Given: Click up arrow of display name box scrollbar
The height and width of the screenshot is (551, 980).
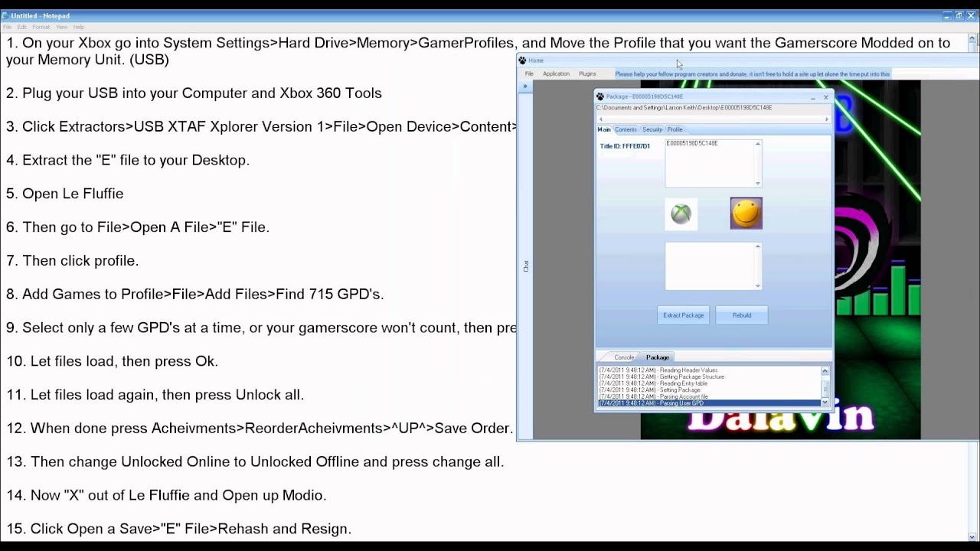Looking at the screenshot, I should click(x=758, y=144).
